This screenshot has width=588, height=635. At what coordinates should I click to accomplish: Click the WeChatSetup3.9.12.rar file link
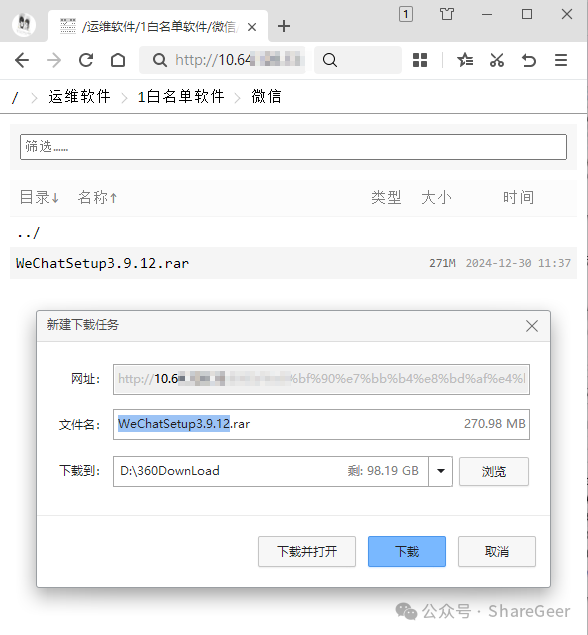point(102,263)
